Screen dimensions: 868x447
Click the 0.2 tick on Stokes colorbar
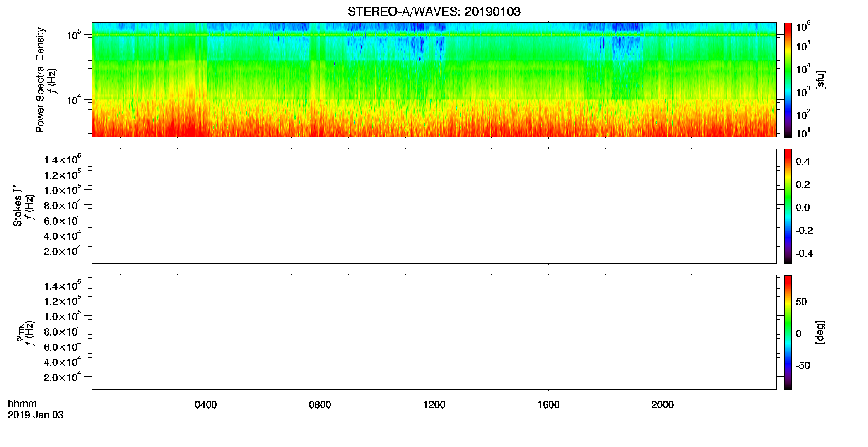tap(803, 185)
